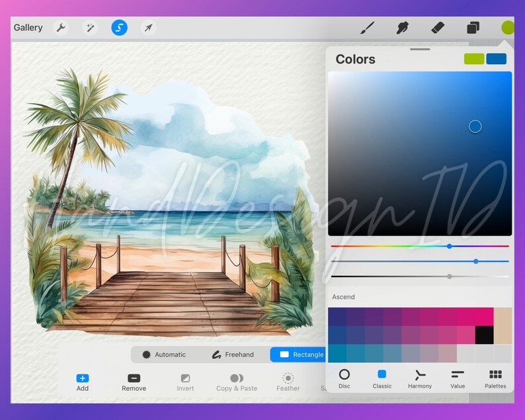Screen dimensions: 525x420
Task: Pick the beige swatch in Ascend palette
Action: 503,326
